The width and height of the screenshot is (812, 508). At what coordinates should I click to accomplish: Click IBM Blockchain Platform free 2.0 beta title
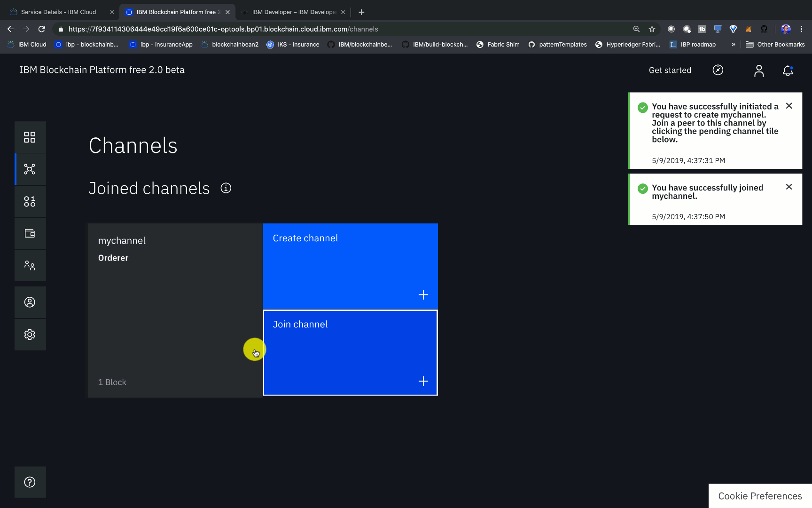pyautogui.click(x=102, y=70)
